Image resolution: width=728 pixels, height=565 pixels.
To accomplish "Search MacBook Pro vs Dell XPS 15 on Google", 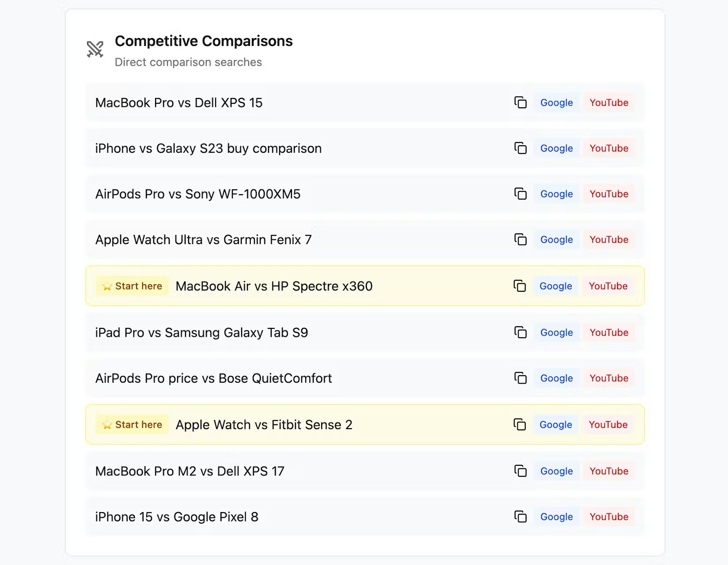I will 556,102.
